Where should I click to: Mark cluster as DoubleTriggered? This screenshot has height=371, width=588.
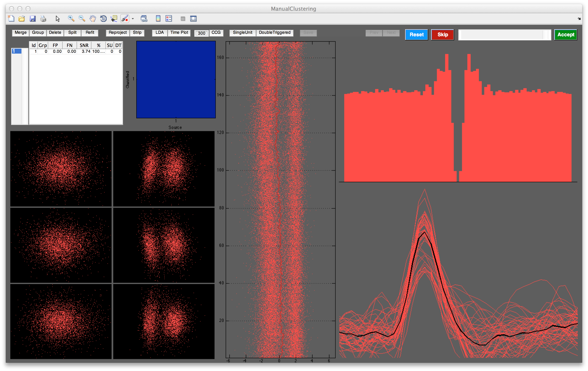tap(275, 33)
